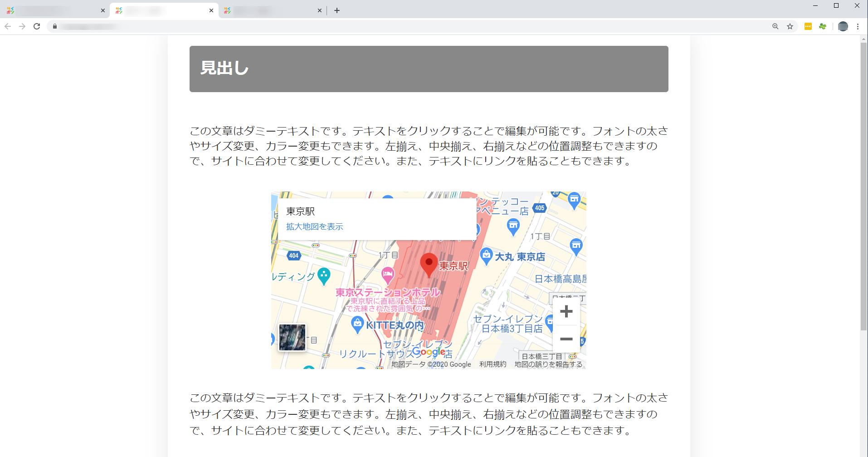Screen dimensions: 868x457
Task: Open the green clover extension icon
Action: pos(823,26)
